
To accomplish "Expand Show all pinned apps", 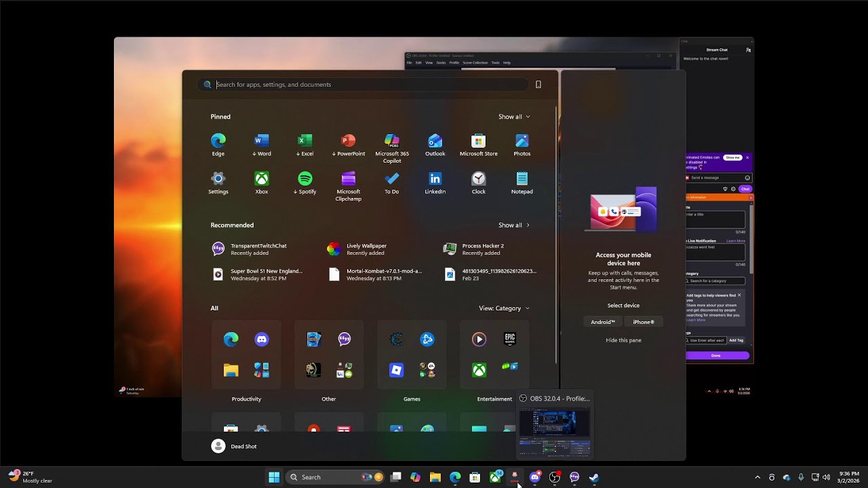I will pos(514,117).
